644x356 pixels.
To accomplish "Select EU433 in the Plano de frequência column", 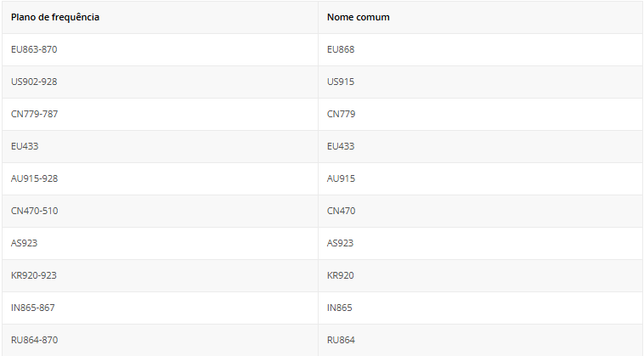I will point(25,146).
